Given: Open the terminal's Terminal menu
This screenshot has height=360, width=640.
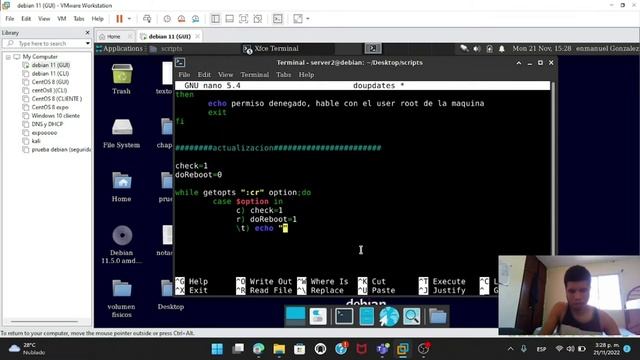Looking at the screenshot, I should coord(255,75).
